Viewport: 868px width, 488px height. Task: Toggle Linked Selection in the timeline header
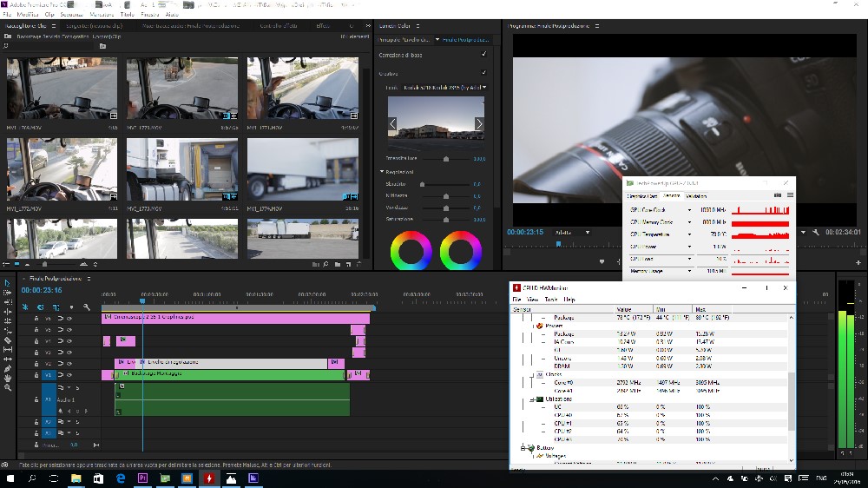56,307
